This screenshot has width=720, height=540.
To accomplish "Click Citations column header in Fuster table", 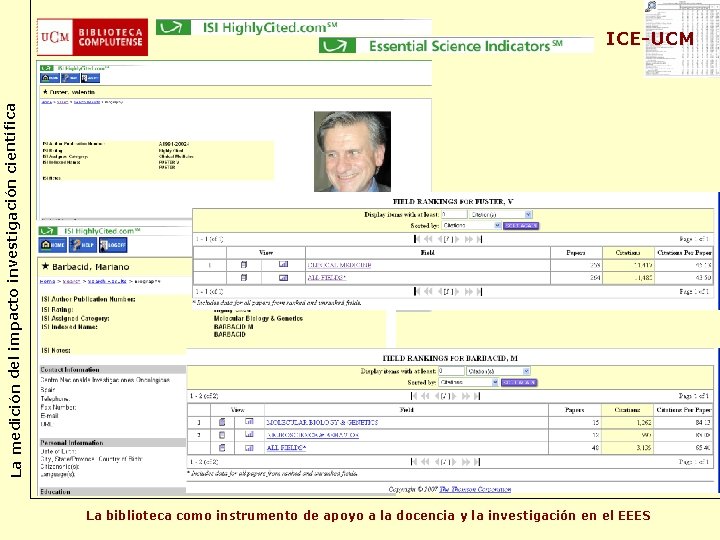I will [x=628, y=253].
